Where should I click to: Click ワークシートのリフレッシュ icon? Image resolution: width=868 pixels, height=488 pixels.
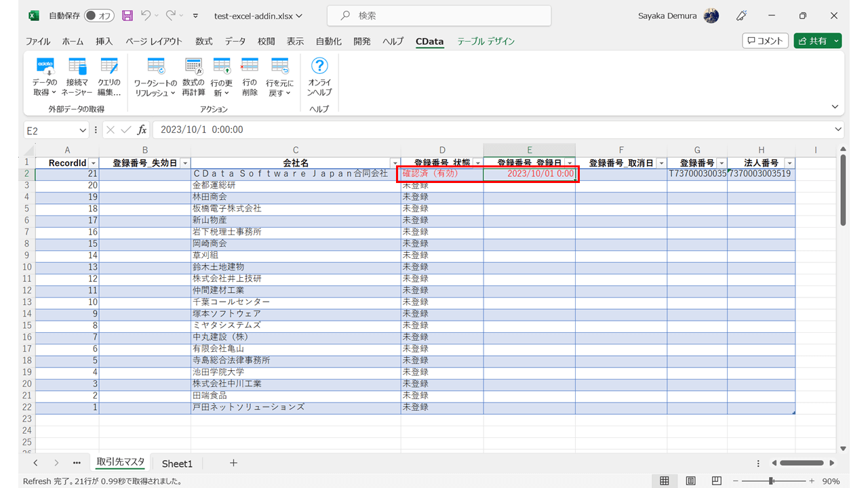155,67
